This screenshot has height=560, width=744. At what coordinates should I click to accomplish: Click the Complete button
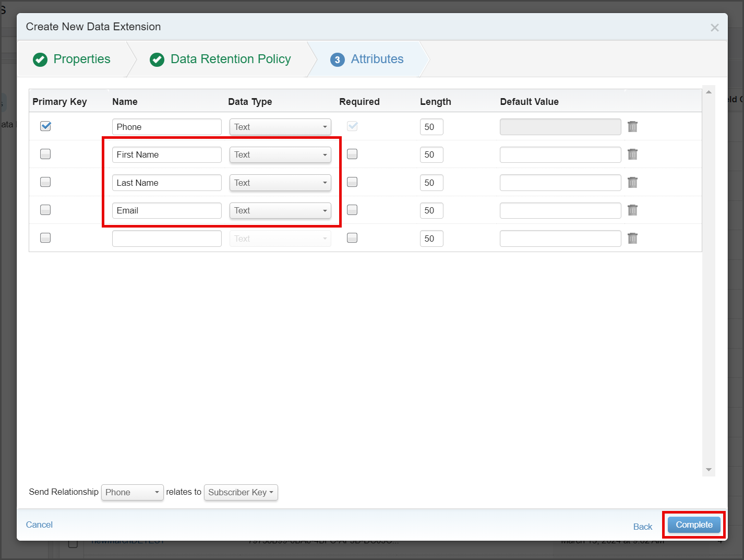point(694,525)
